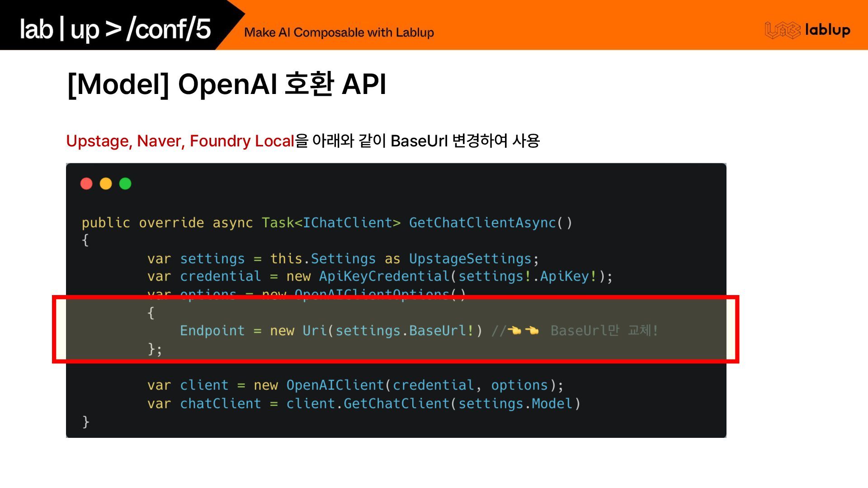
Task: Click the green window dot
Action: click(125, 183)
